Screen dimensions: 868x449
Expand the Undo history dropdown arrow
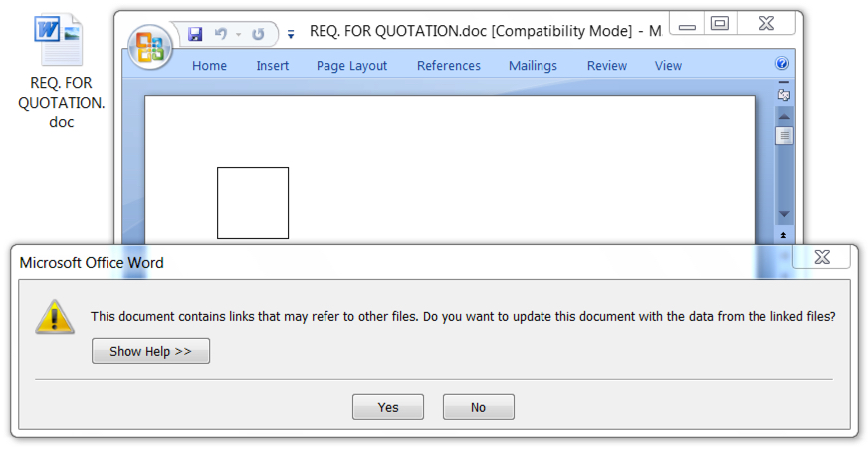pyautogui.click(x=239, y=34)
